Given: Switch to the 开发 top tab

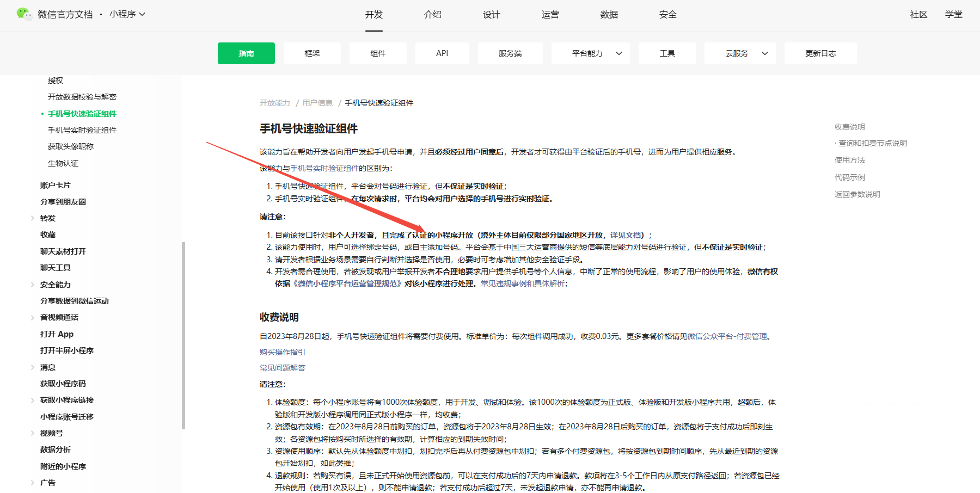Looking at the screenshot, I should coord(374,15).
